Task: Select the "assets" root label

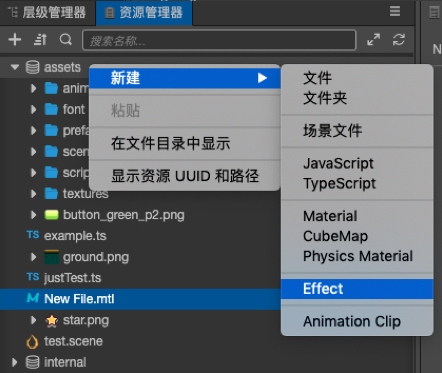Action: 62,67
